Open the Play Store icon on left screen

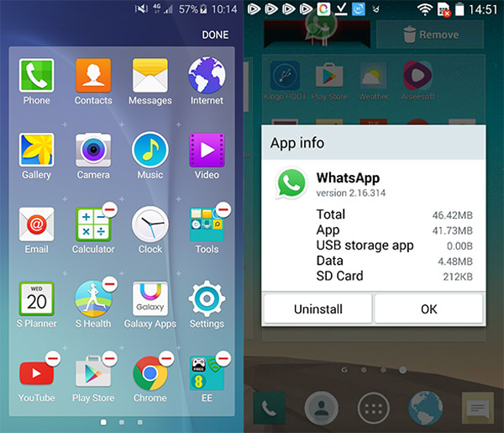pyautogui.click(x=93, y=372)
